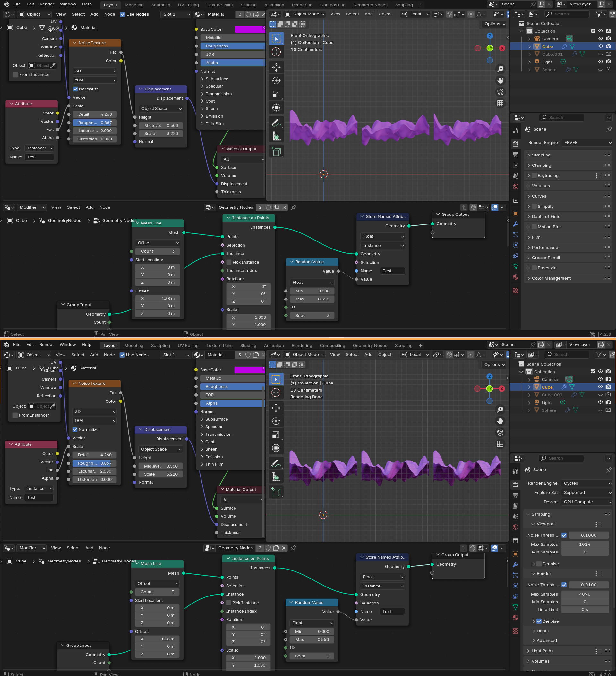Hide Light with its eye icon in upper outliner
This screenshot has height=676, width=616.
click(x=601, y=62)
